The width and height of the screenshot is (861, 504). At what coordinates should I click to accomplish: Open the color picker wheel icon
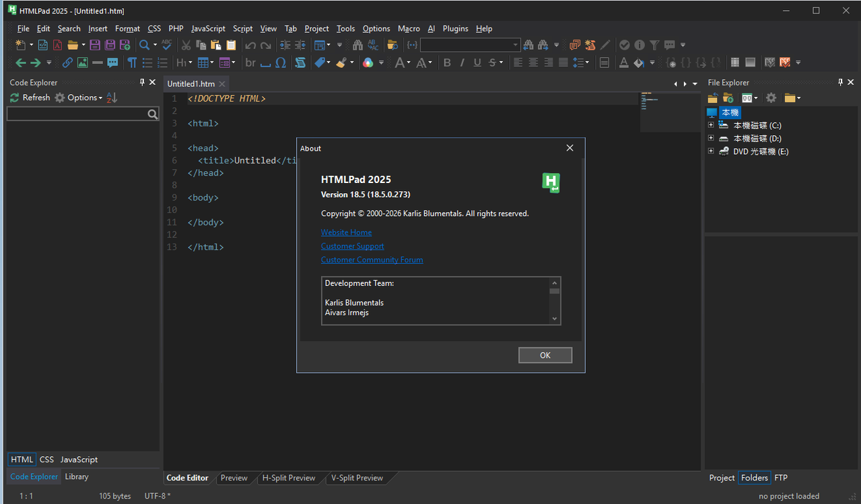pyautogui.click(x=368, y=63)
